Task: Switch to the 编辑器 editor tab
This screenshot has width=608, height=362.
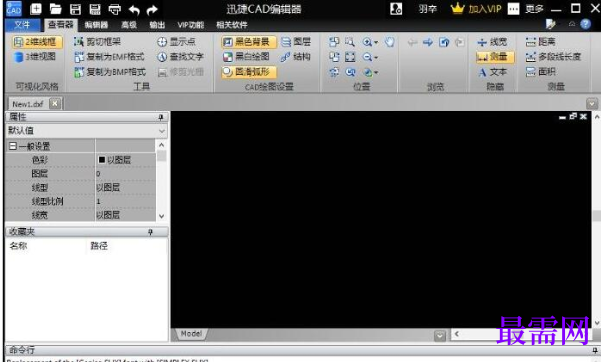Action: tap(96, 25)
